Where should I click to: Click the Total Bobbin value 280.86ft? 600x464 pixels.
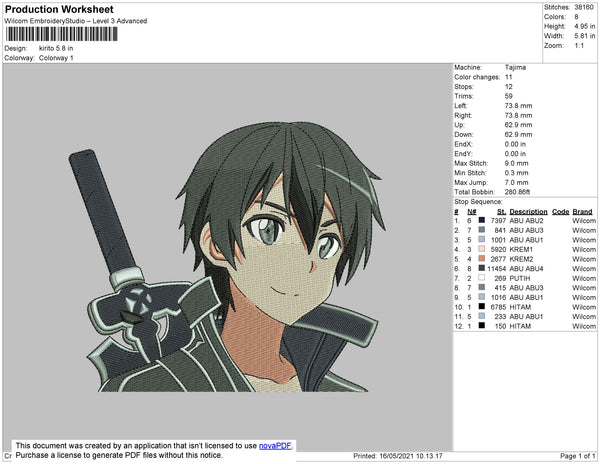517,192
